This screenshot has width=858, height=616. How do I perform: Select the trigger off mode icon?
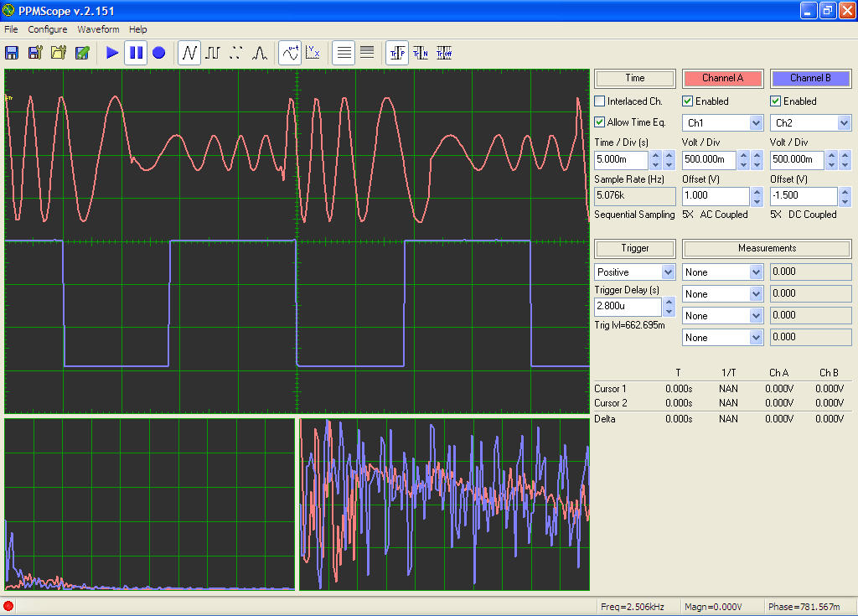coord(444,53)
